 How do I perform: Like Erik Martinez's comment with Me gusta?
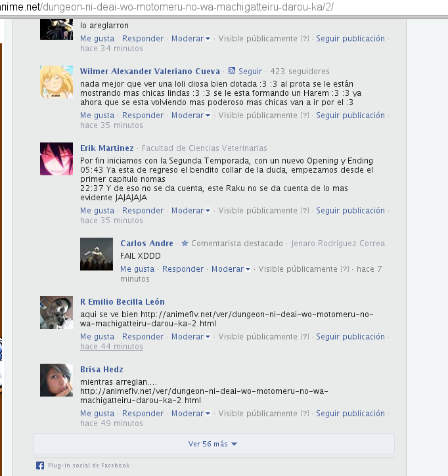coord(97,210)
